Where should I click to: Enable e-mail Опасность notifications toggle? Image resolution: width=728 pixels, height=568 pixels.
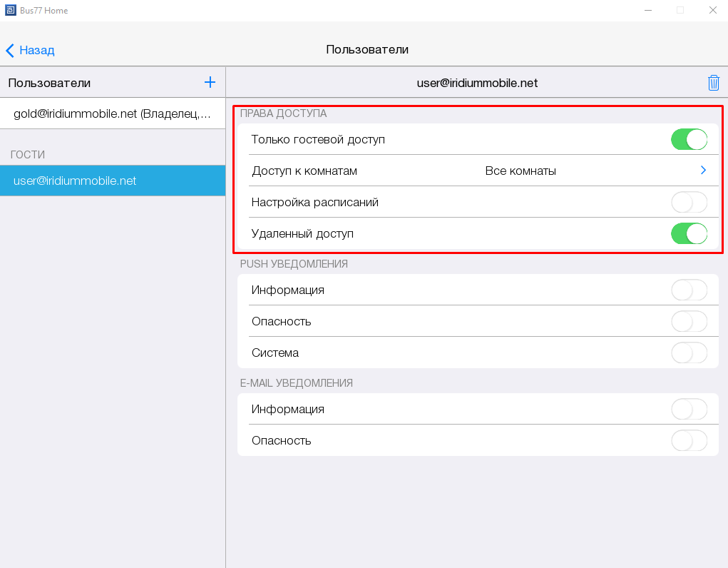(689, 440)
